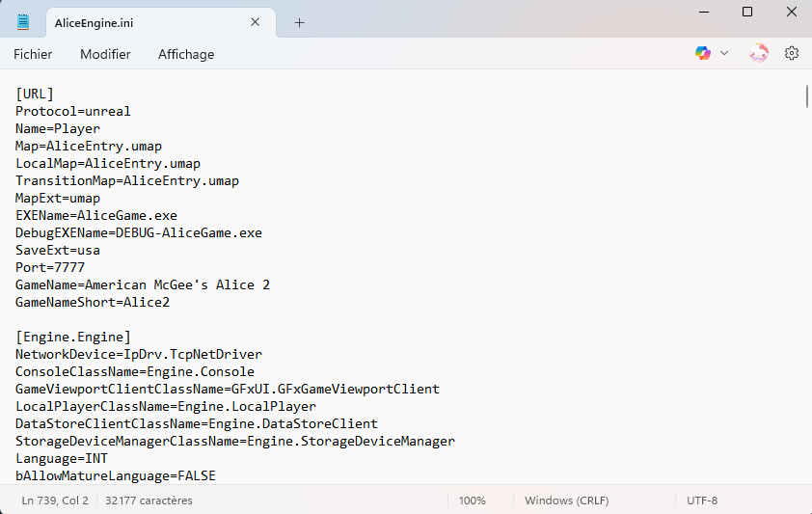Maximize the Notepad window
The height and width of the screenshot is (514, 812).
coord(747,12)
